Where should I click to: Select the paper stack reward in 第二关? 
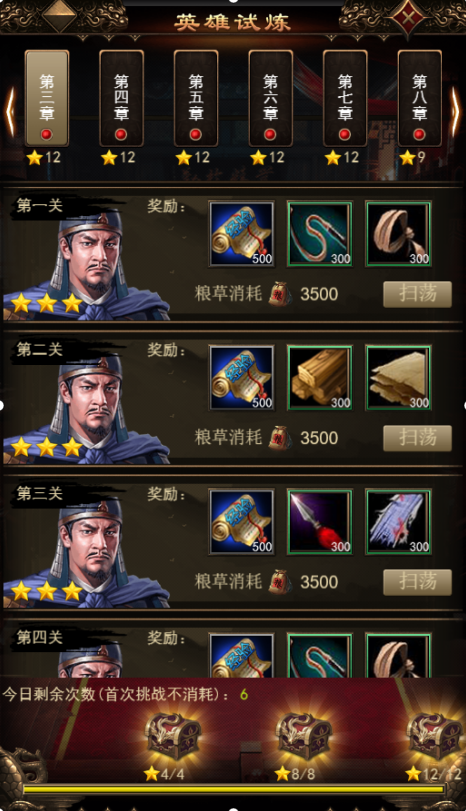coord(399,378)
